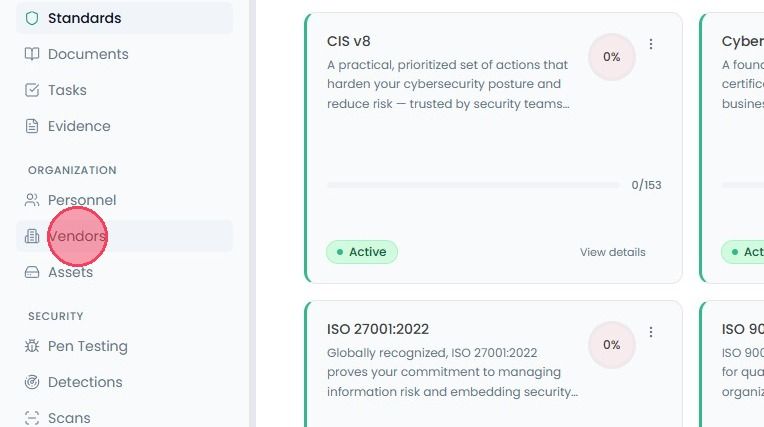
Task: Click the Scans frame icon
Action: point(32,418)
